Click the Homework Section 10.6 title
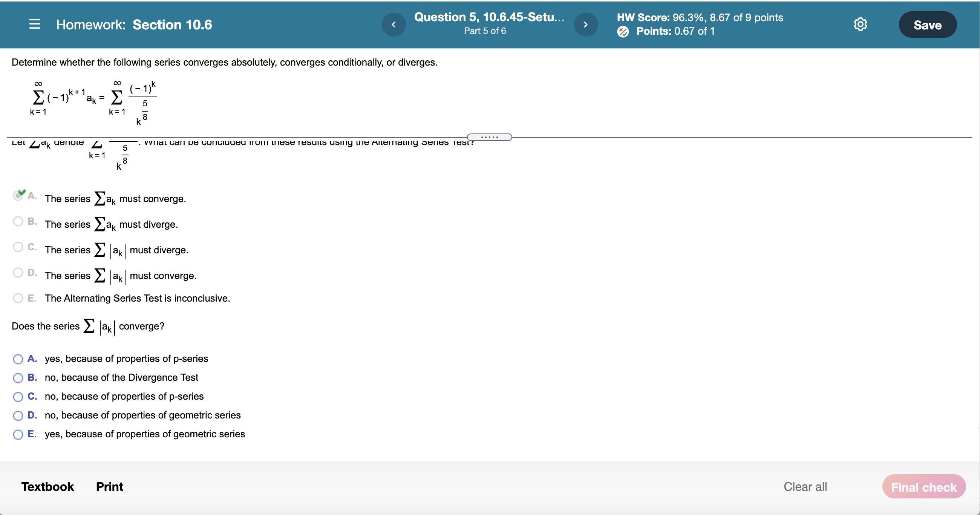The image size is (980, 515). 134,25
